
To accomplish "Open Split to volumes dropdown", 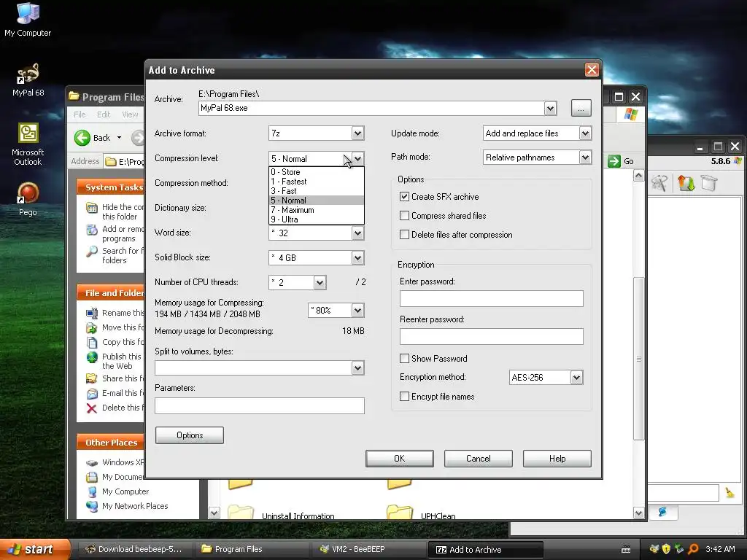I will tap(357, 367).
